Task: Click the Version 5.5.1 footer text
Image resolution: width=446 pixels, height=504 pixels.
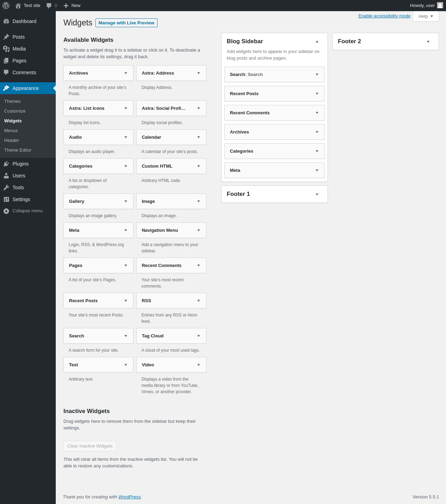Action: 426,497
